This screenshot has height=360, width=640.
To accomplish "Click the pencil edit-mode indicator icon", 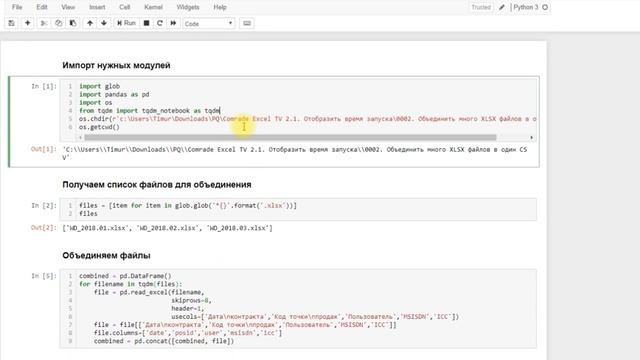I will point(502,7).
